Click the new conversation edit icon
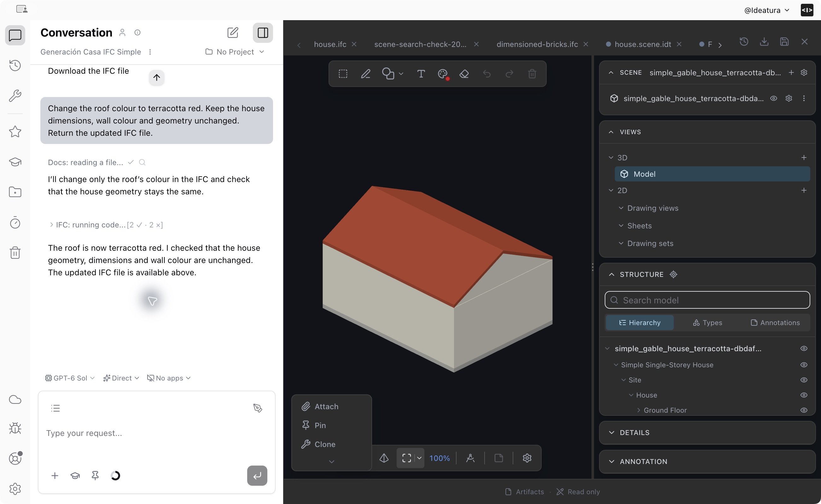 pyautogui.click(x=233, y=33)
